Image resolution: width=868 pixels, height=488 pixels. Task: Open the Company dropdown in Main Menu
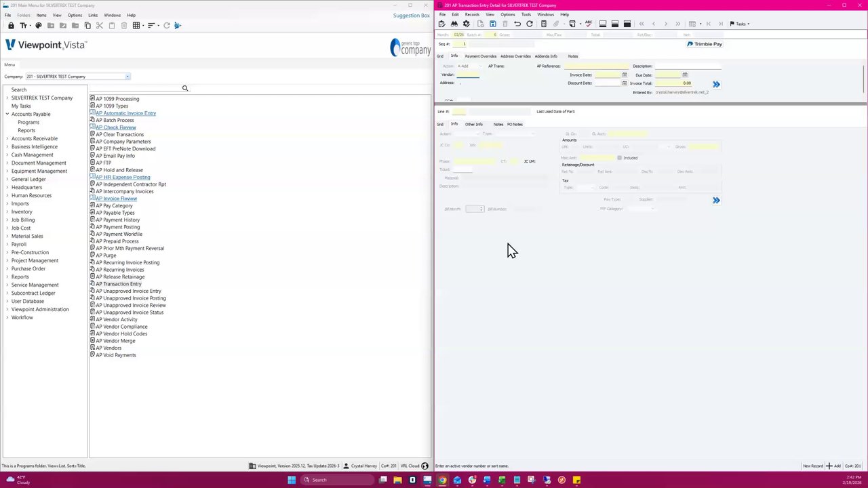(x=127, y=77)
